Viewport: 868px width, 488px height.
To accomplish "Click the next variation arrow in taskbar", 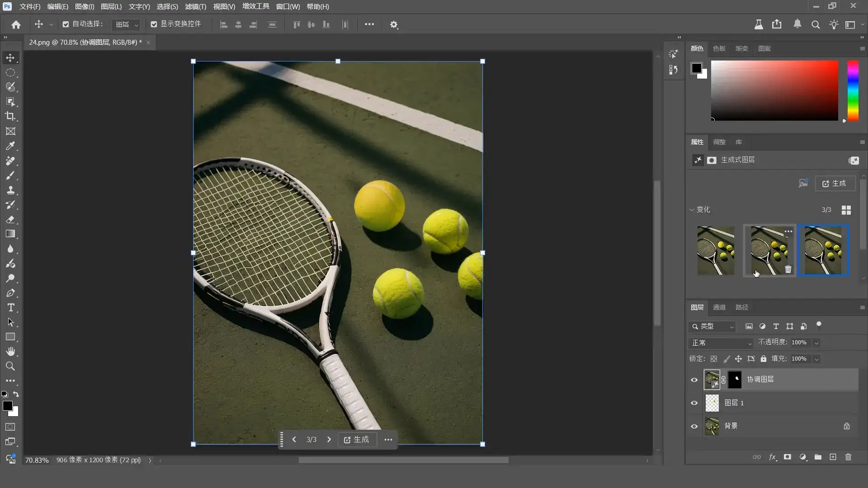I will (329, 439).
